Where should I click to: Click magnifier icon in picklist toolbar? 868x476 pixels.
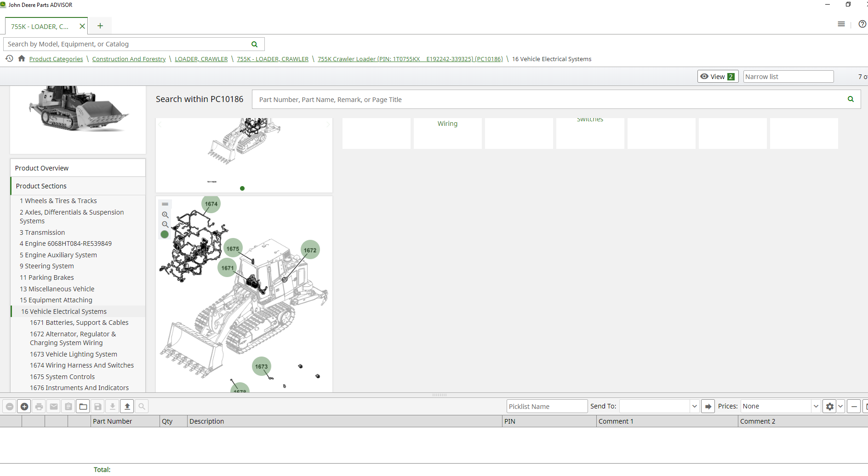pyautogui.click(x=142, y=407)
